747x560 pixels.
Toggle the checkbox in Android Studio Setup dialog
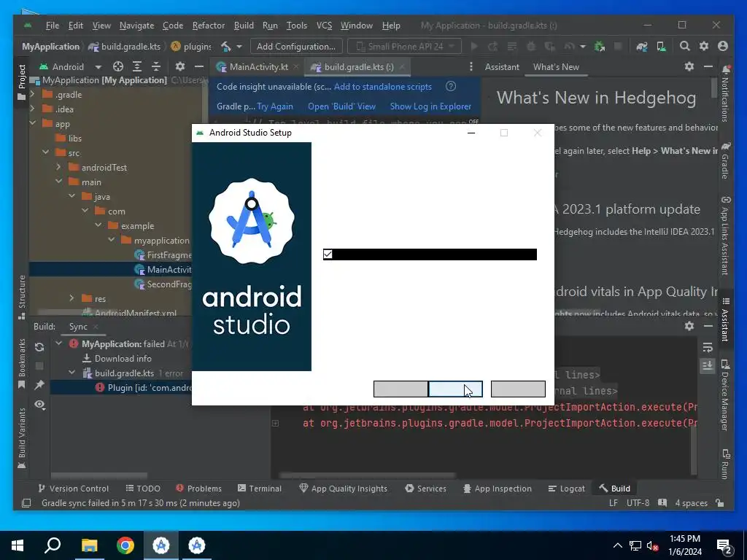click(x=328, y=254)
